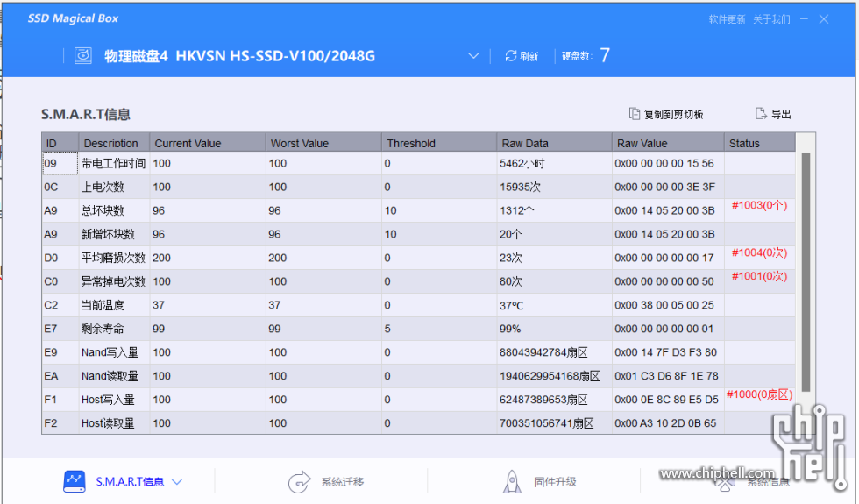Click the #1000(0扇区) status entry
Screen dimensions: 859x504
[759, 394]
